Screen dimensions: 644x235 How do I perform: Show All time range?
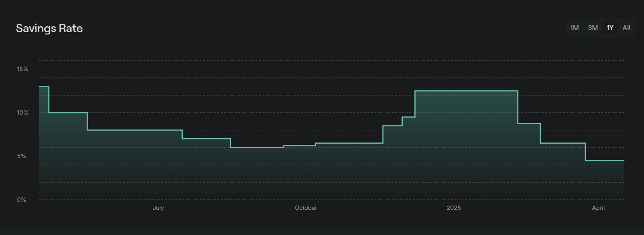pos(626,28)
